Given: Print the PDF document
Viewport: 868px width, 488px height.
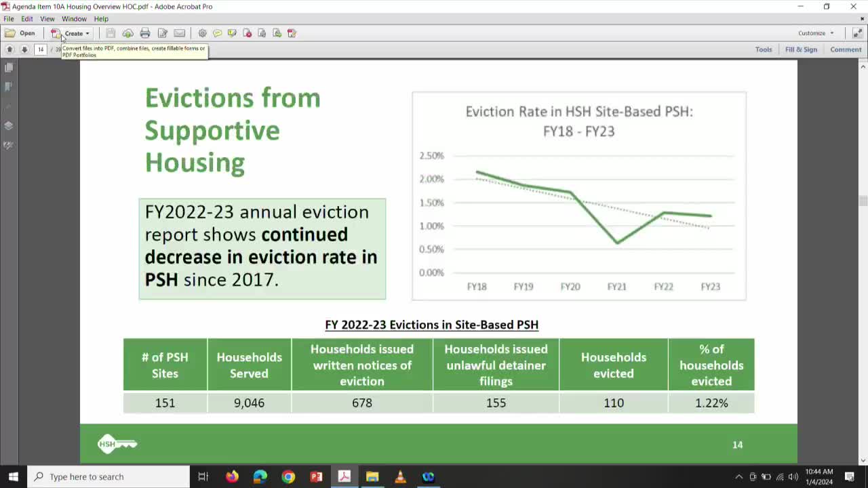Looking at the screenshot, I should point(145,33).
